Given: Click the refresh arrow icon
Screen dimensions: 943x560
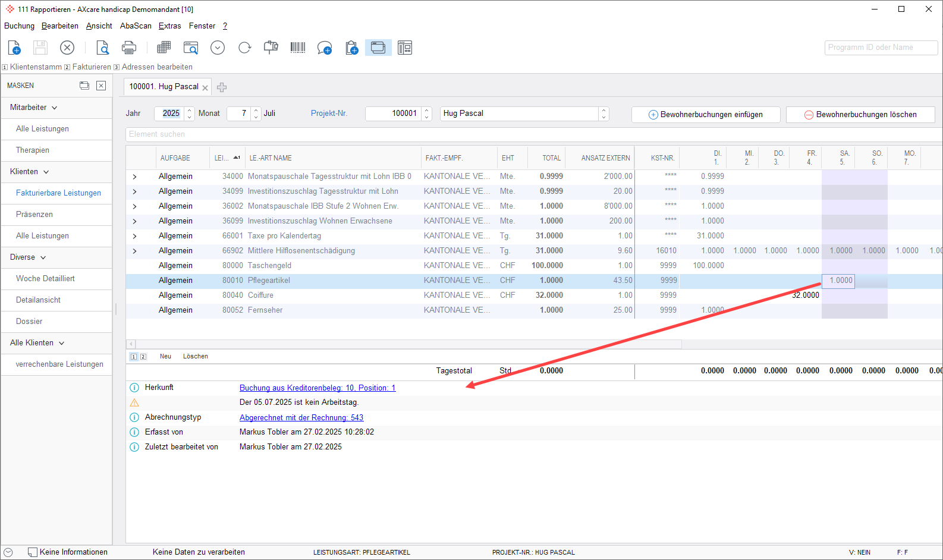Looking at the screenshot, I should 244,48.
